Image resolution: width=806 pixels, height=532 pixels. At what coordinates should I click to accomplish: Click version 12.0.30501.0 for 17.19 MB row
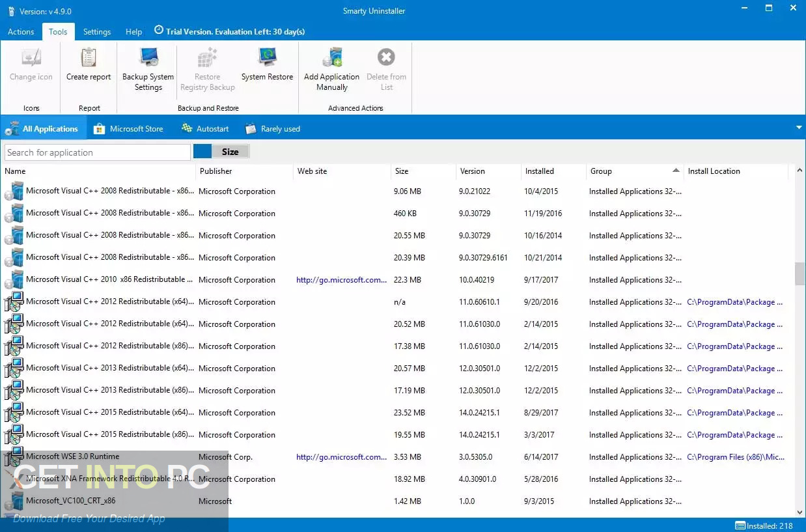pos(479,391)
